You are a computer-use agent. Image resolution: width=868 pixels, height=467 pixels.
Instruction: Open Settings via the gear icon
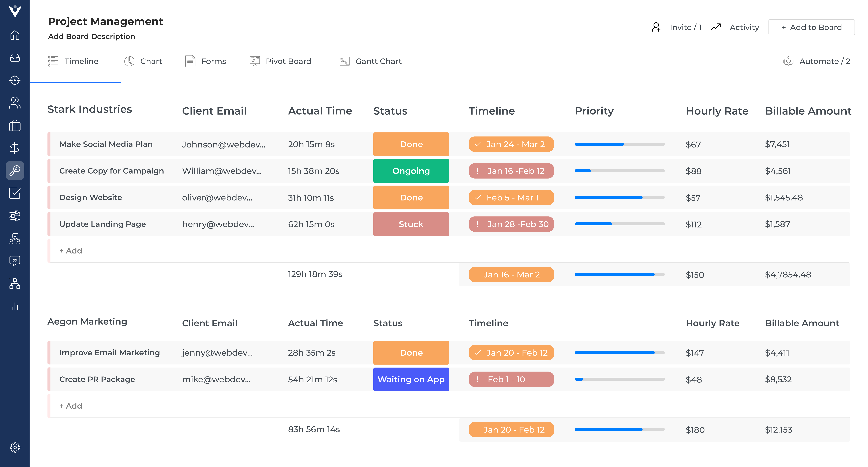[x=15, y=447]
